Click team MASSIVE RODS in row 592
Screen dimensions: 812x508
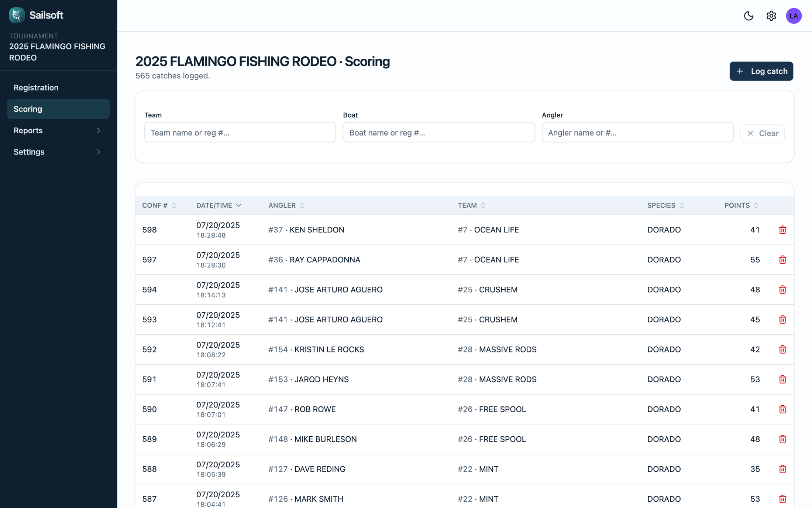pos(497,350)
